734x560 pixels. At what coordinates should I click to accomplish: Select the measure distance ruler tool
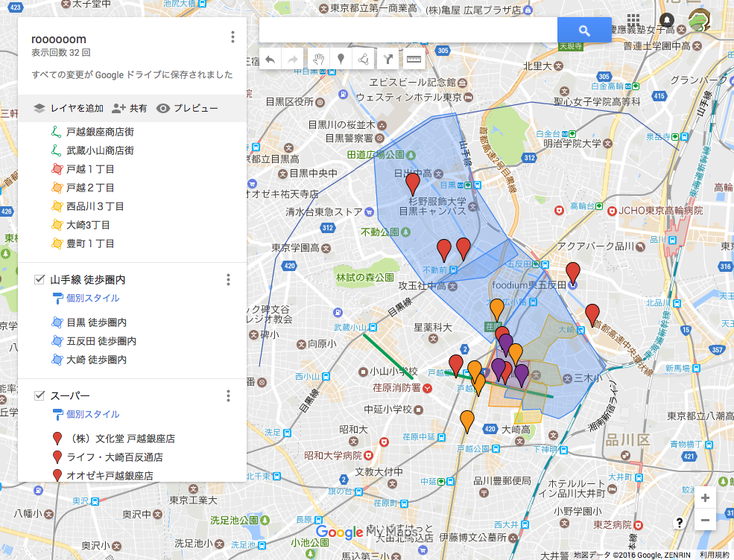pyautogui.click(x=414, y=59)
